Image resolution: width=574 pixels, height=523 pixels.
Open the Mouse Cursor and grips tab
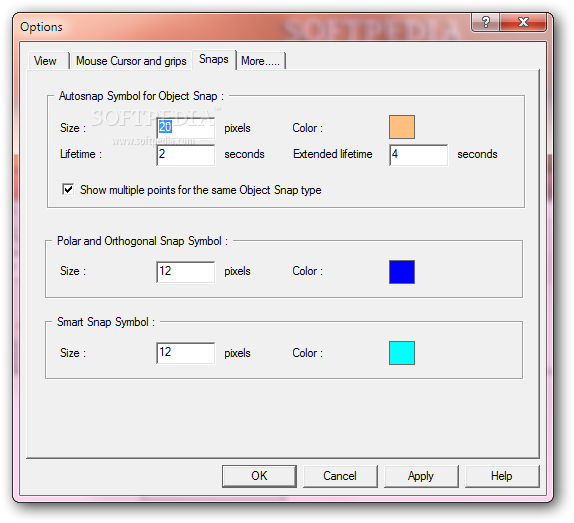click(131, 61)
